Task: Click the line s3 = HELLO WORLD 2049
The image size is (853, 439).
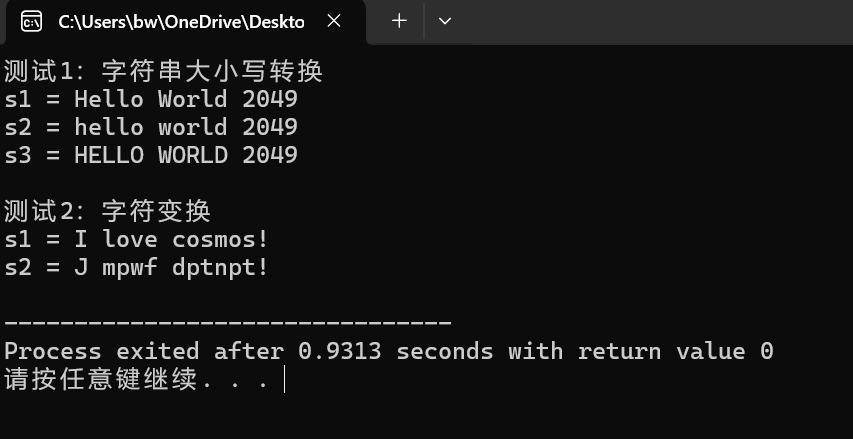Action: pos(151,156)
